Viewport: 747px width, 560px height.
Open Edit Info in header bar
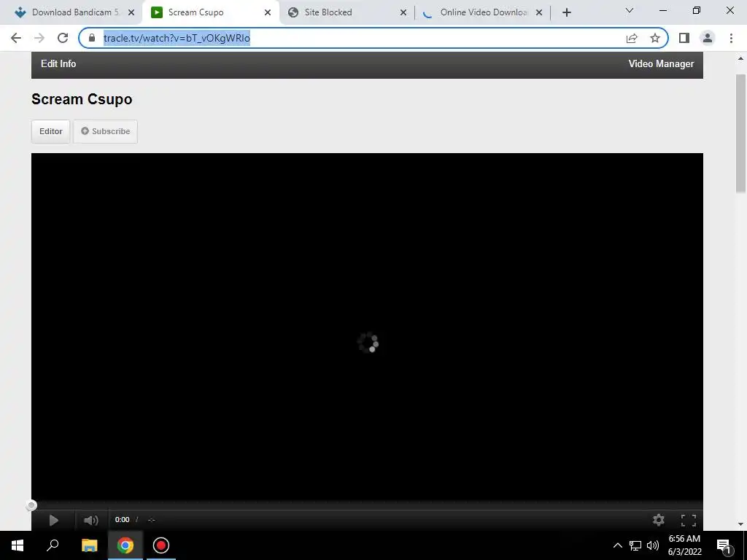pyautogui.click(x=58, y=64)
